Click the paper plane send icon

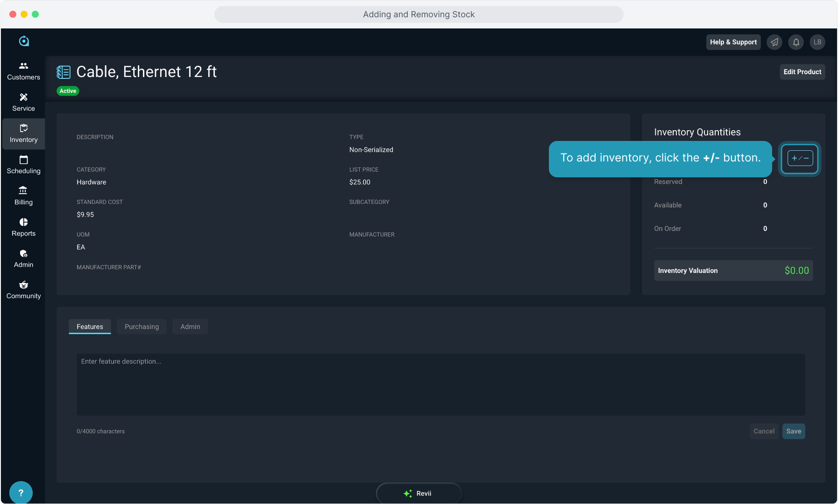[774, 42]
